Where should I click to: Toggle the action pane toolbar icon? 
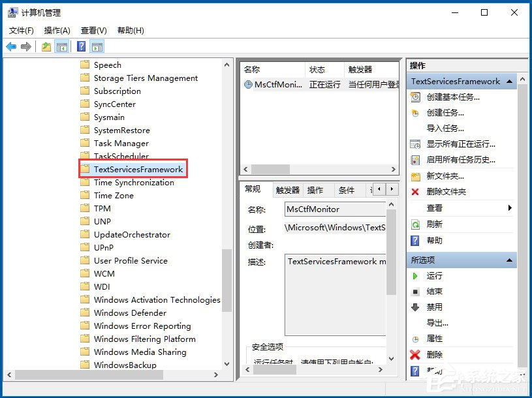(97, 46)
